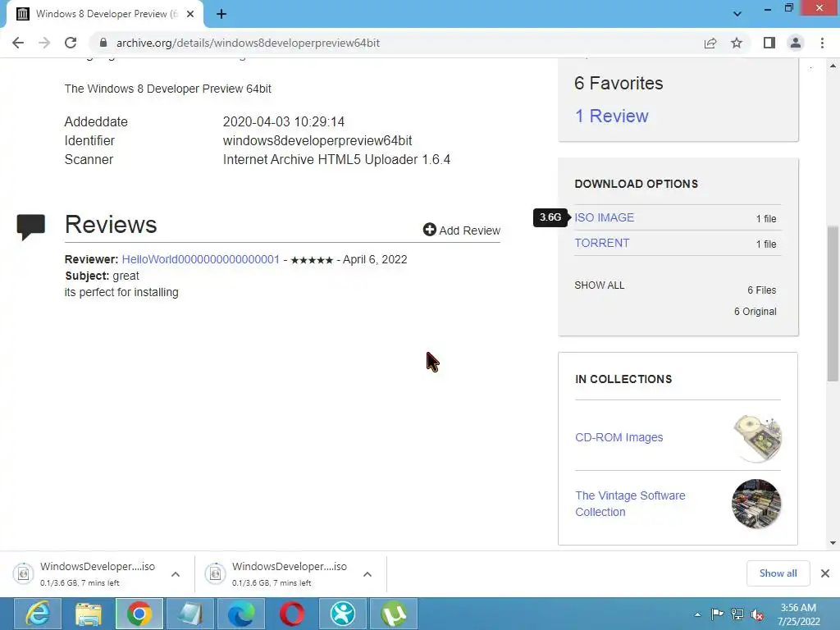Expand second WindowsDeveloper iso download options
The width and height of the screenshot is (840, 630).
pos(367,573)
